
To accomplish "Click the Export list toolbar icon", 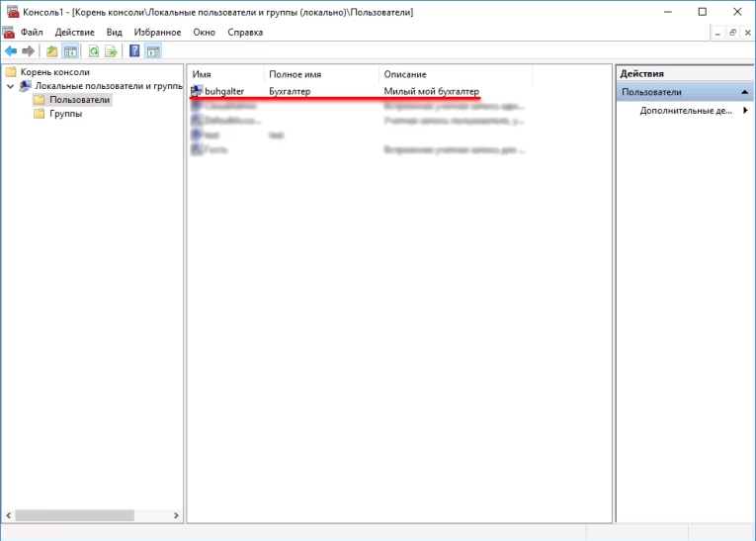I will click(x=112, y=50).
